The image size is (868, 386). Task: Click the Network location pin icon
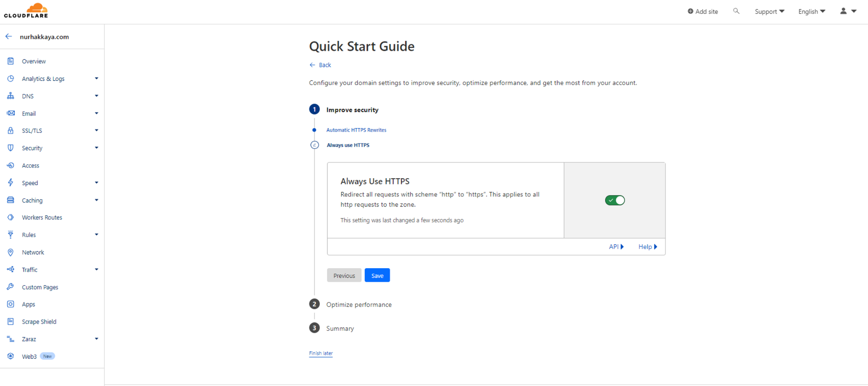tap(10, 252)
